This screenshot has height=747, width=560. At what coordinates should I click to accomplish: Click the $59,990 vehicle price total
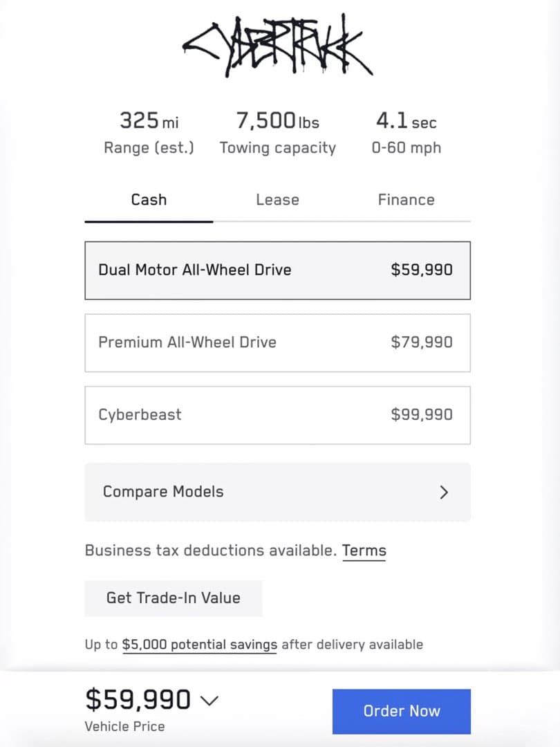(138, 699)
